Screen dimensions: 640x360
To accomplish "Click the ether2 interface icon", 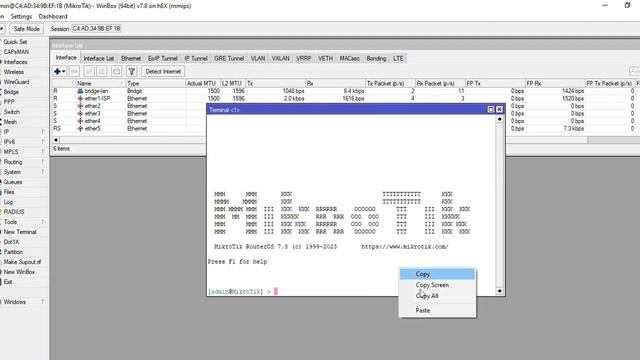I will 80,106.
